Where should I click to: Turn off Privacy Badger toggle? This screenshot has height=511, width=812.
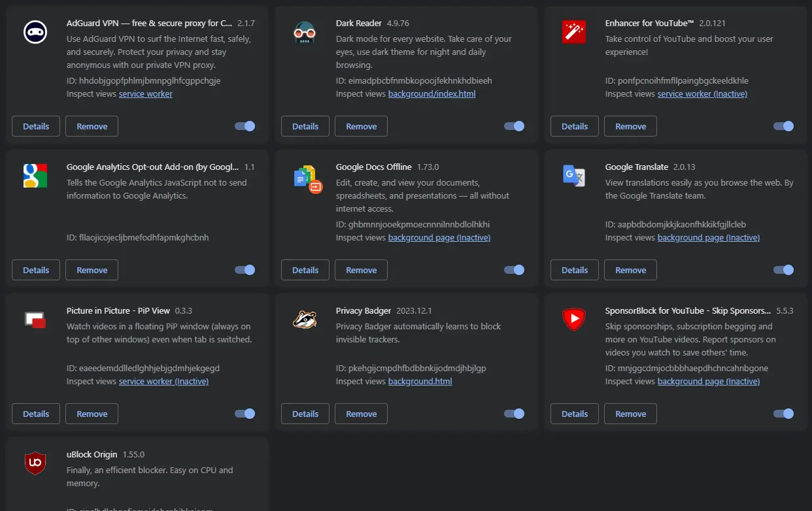515,414
